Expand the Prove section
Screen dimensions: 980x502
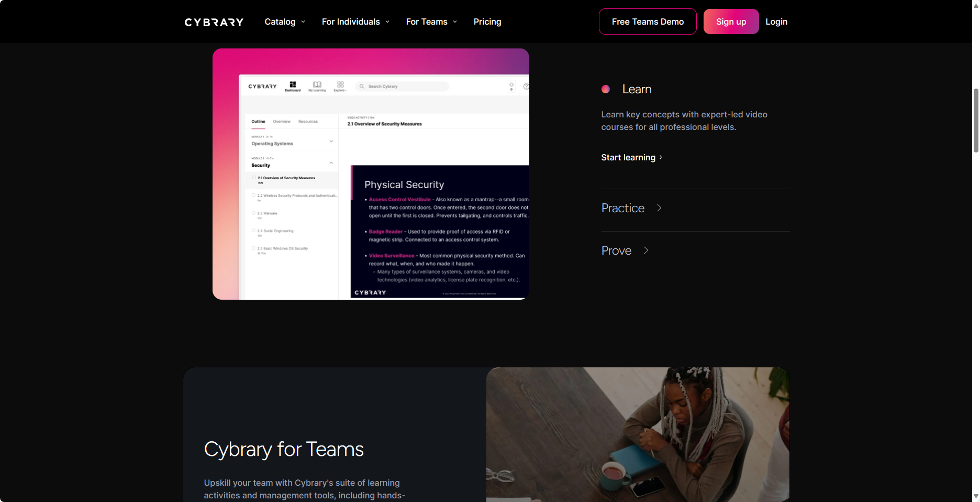(625, 250)
